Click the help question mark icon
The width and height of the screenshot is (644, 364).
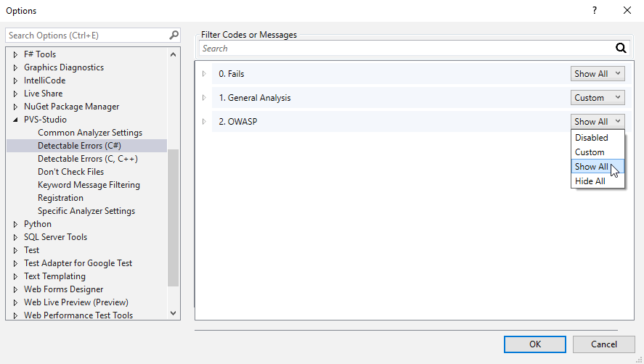point(595,10)
